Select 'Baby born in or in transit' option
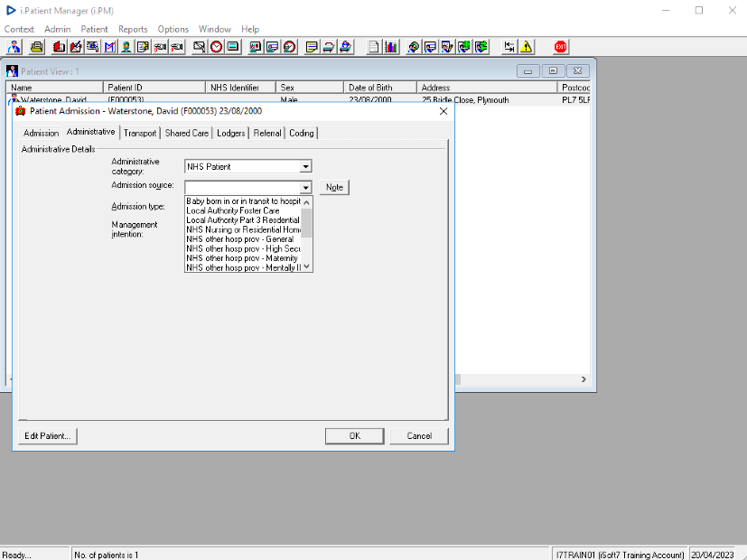747x560 pixels. (243, 201)
